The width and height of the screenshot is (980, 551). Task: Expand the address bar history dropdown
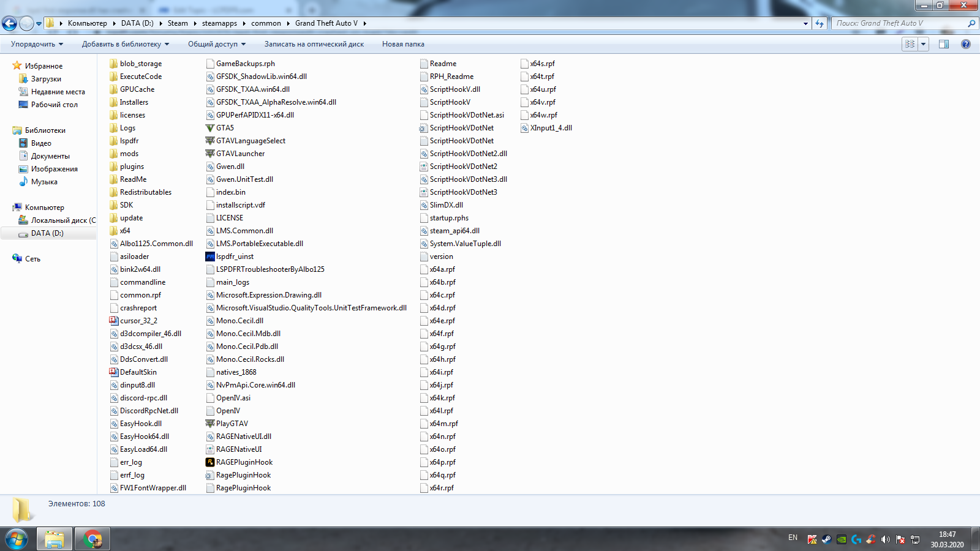tap(805, 23)
